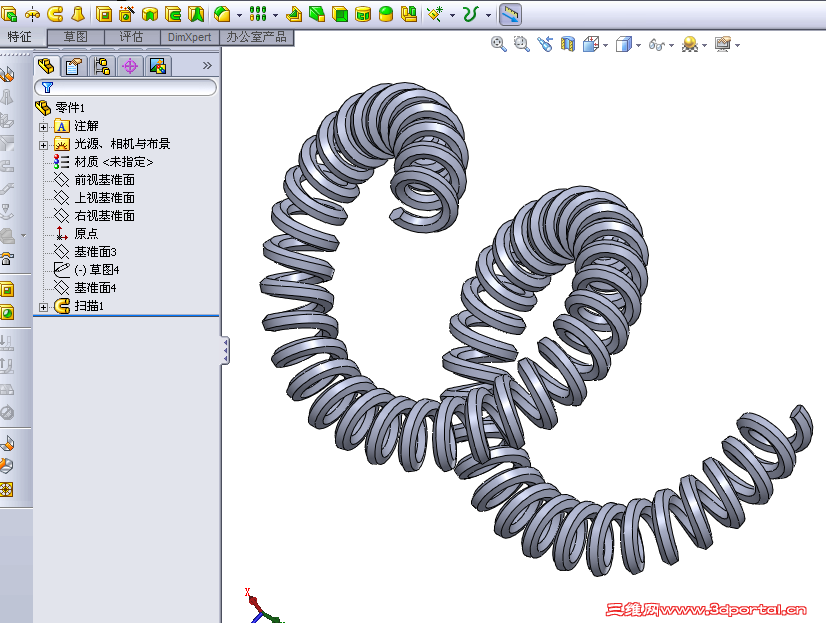Open the DisplayManager tab
Image resolution: width=826 pixels, height=623 pixels.
click(x=158, y=66)
